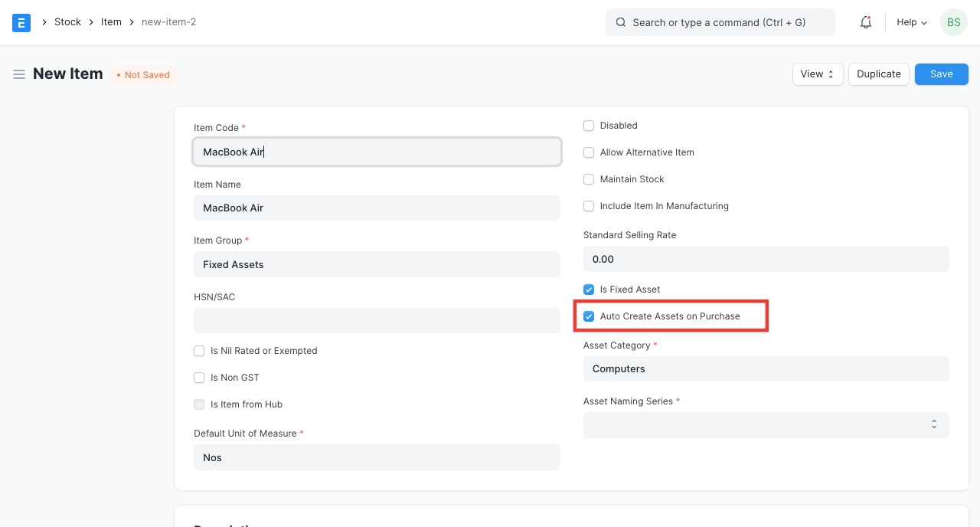Click the search magnifier icon
Viewport: 980px width, 527px height.
[621, 22]
